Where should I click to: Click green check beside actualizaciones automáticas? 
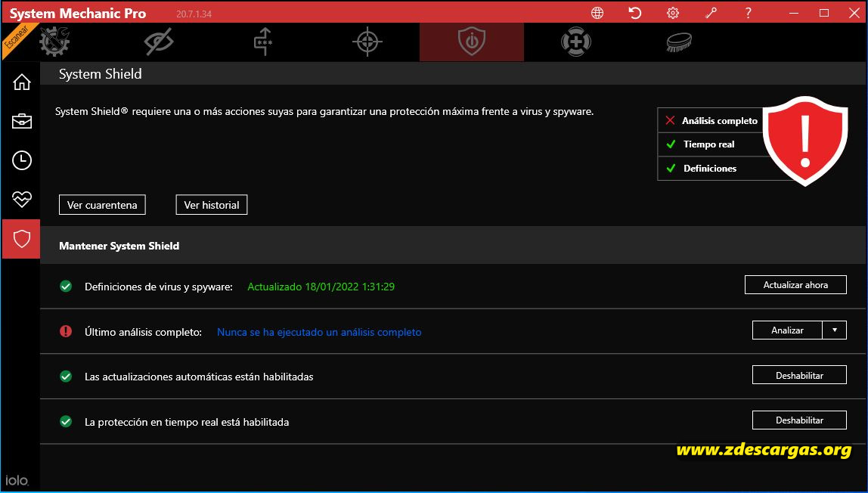[66, 377]
